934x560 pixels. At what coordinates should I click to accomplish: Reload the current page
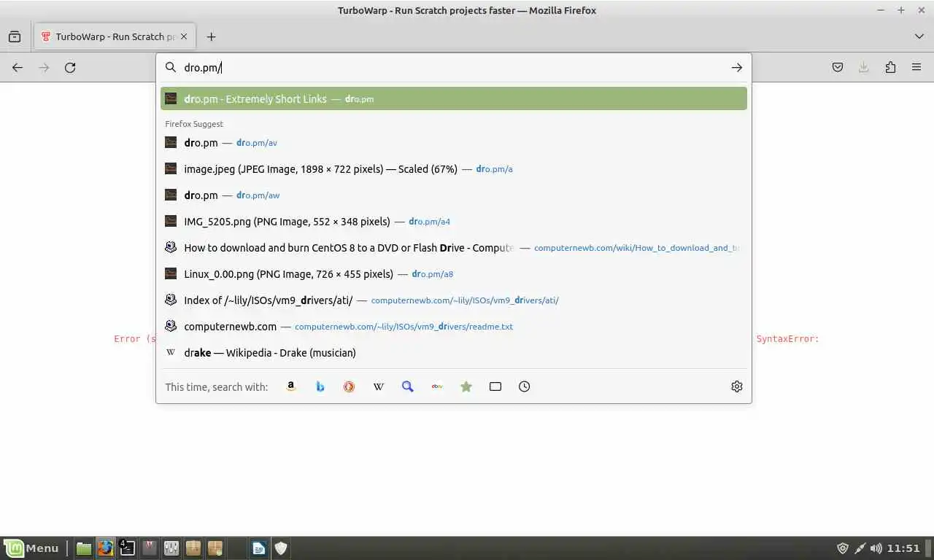[x=70, y=67]
